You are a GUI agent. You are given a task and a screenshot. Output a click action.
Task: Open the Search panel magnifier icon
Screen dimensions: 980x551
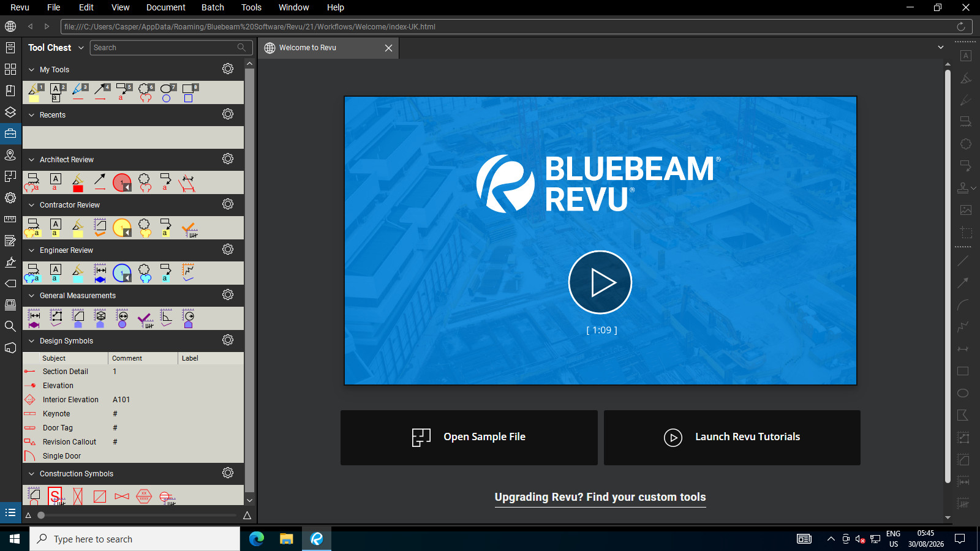tap(10, 326)
